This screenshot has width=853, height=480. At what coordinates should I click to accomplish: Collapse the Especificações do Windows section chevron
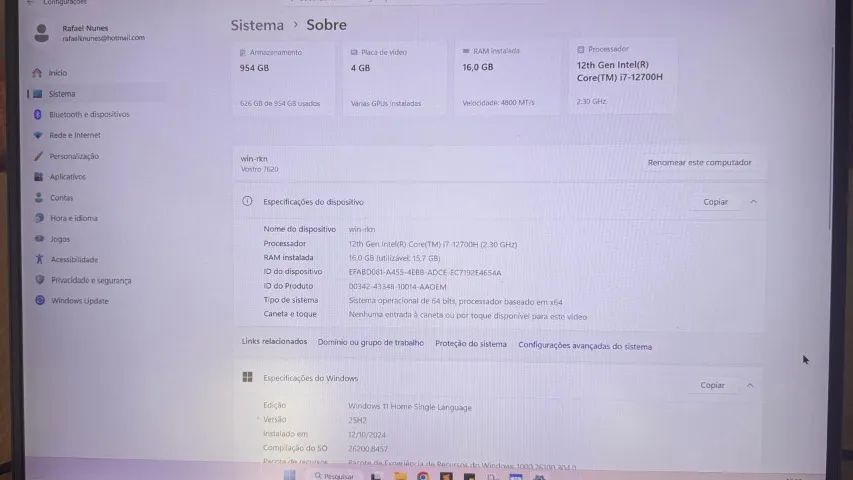750,385
